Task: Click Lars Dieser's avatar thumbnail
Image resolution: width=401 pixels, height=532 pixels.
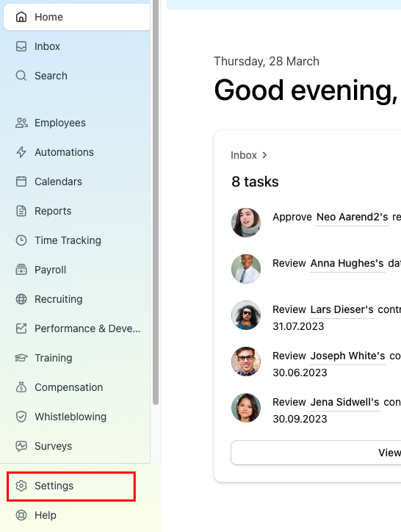Action: click(246, 314)
